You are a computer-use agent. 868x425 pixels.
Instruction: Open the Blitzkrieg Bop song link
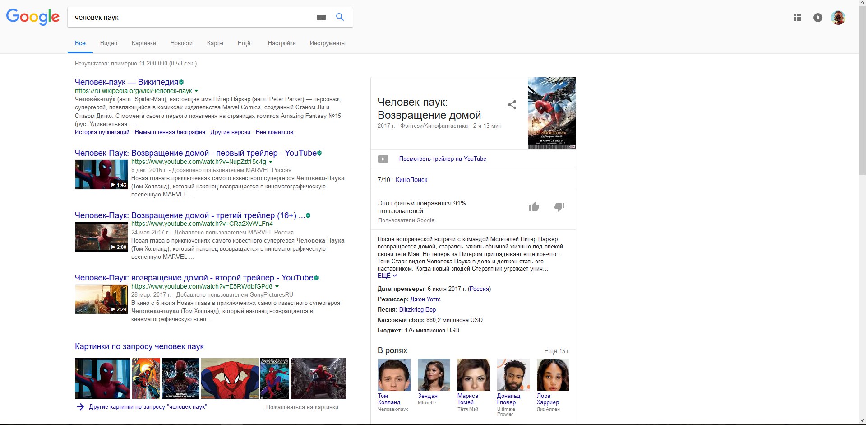(417, 310)
